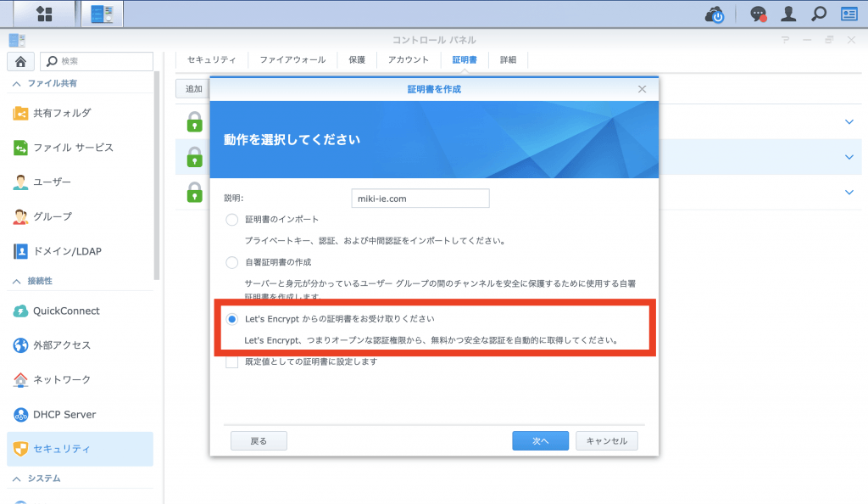Open QuickConnect settings
The image size is (868, 504).
pos(66,311)
